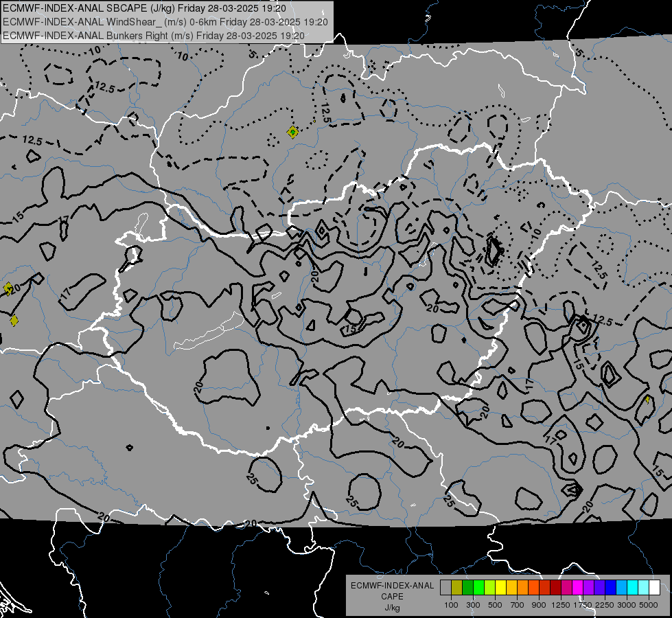Click the 2250 value in the legend
Screen dimensions: 672x618
click(605, 605)
